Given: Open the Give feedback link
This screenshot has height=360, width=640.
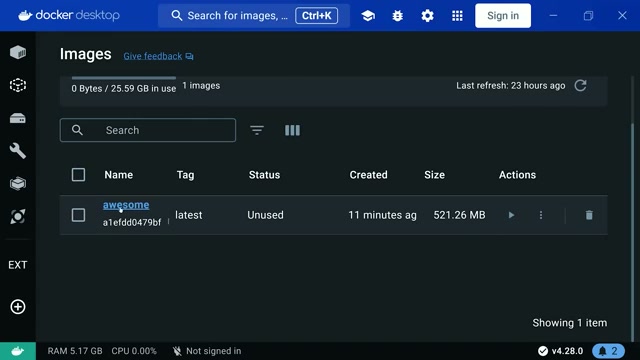Looking at the screenshot, I should pyautogui.click(x=158, y=56).
